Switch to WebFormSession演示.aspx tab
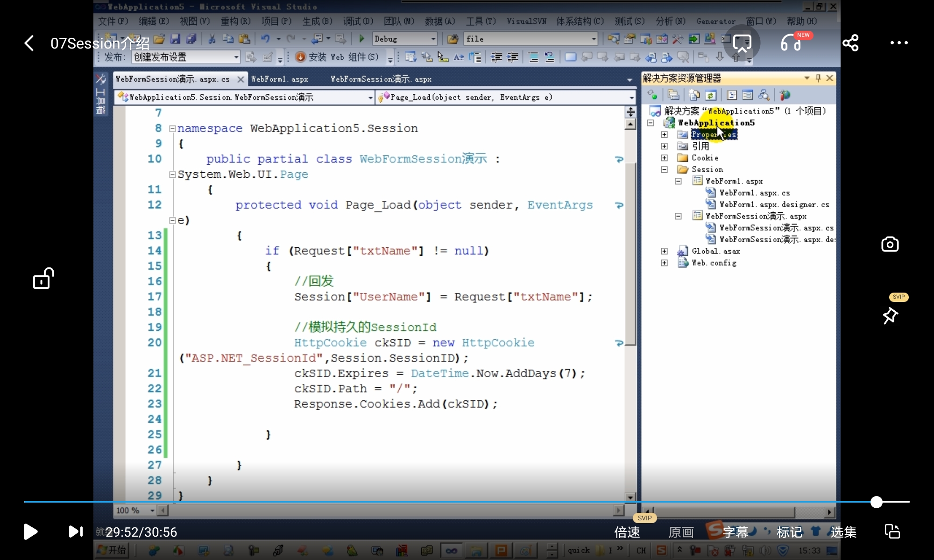 pyautogui.click(x=381, y=79)
